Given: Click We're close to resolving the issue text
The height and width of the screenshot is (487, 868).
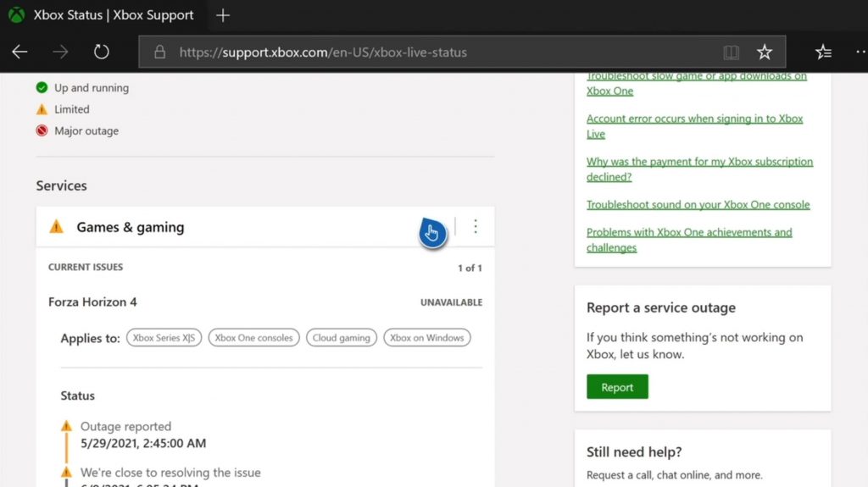Looking at the screenshot, I should [170, 473].
